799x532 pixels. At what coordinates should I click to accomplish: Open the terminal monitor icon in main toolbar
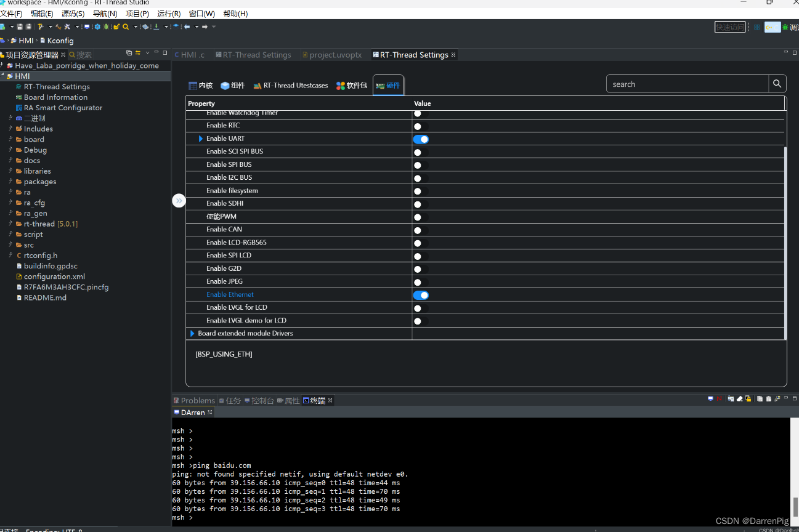tap(87, 27)
